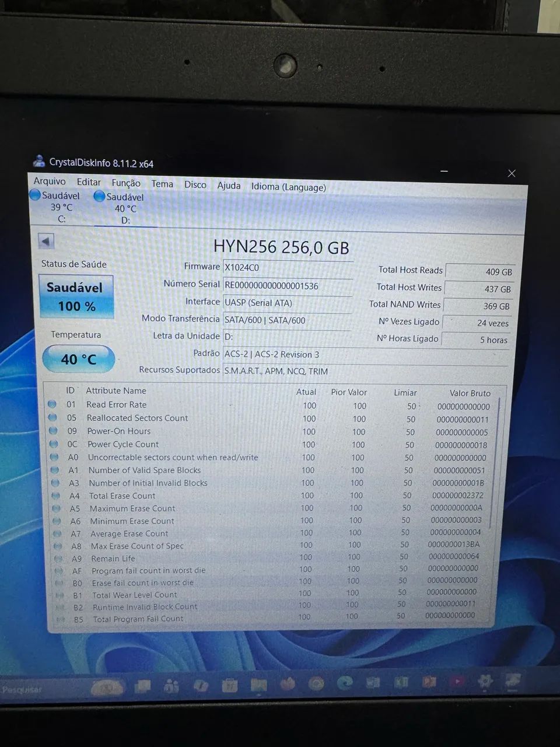
Task: Open Firefox from the taskbar
Action: 288,683
